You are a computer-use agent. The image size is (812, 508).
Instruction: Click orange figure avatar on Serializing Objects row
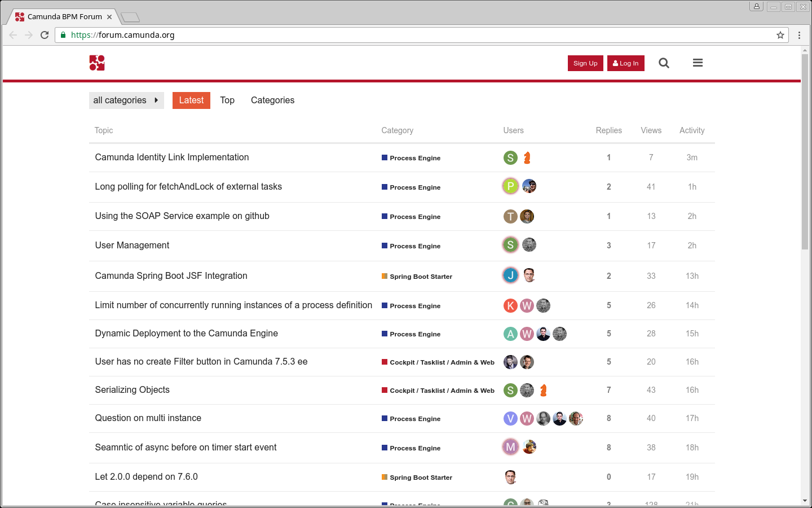pyautogui.click(x=544, y=391)
